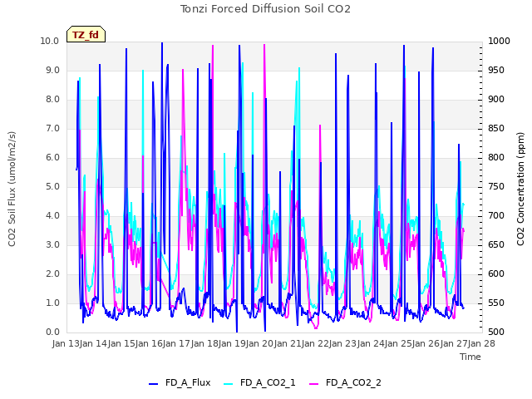532x399 pixels.
Task: Click the Jan 15 date tick label
Action: tap(121, 343)
